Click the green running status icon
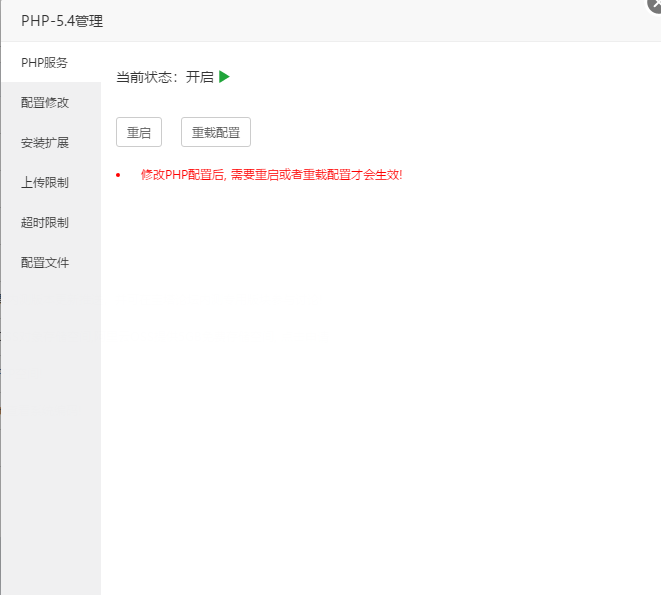 pyautogui.click(x=224, y=77)
